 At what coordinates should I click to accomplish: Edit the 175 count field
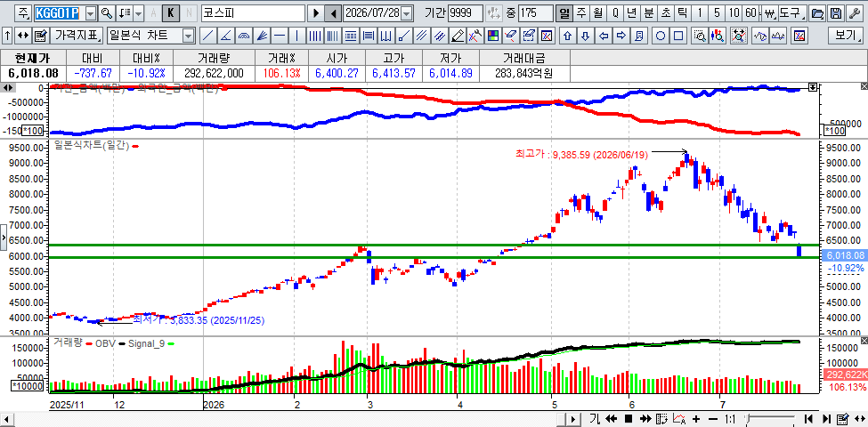(535, 13)
